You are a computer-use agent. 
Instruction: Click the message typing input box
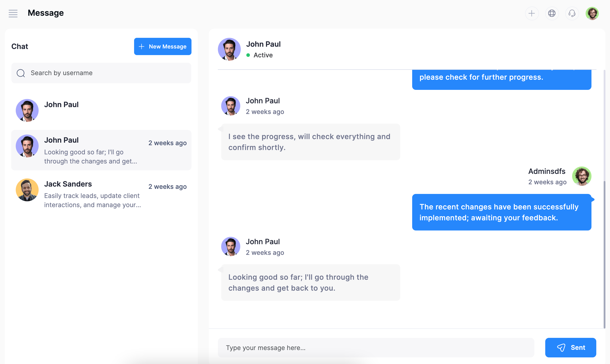pyautogui.click(x=376, y=348)
